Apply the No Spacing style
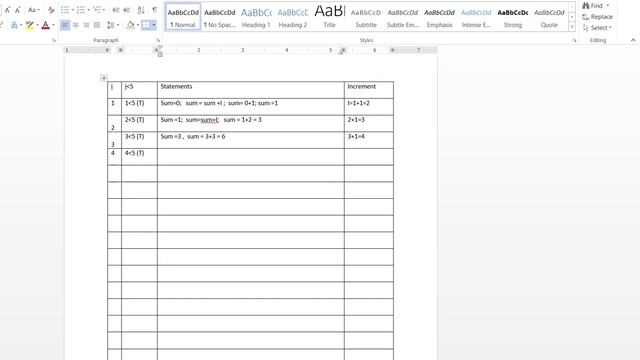 tap(220, 17)
